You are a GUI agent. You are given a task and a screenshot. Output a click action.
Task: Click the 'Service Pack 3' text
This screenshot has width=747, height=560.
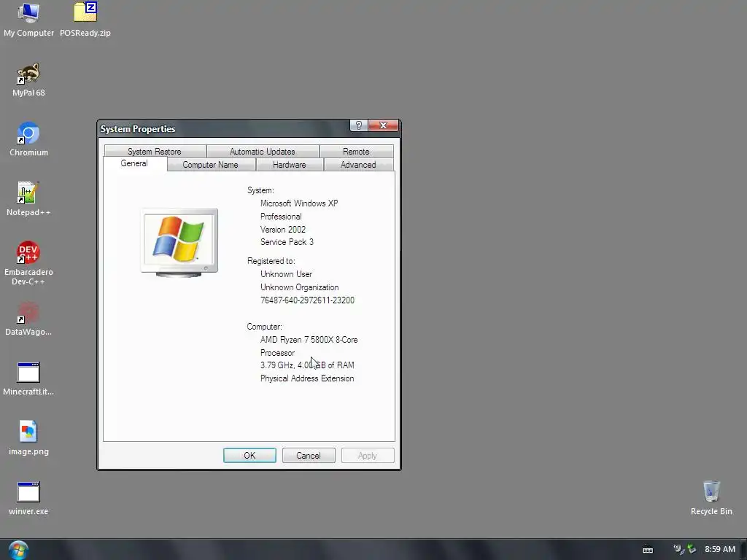point(287,242)
